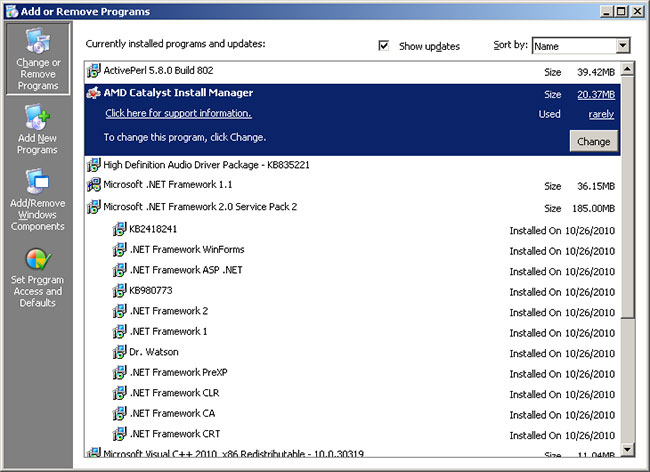The width and height of the screenshot is (650, 472).
Task: Open the Sort by dropdown arrow
Action: [x=623, y=46]
